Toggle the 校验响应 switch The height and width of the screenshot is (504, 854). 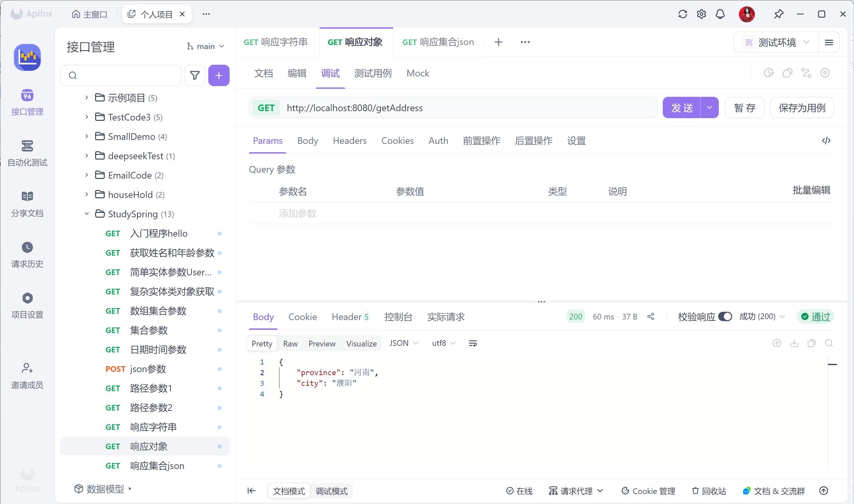coord(725,316)
